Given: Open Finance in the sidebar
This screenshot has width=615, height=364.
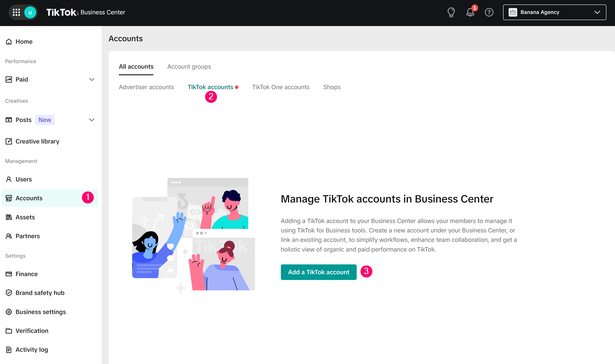Looking at the screenshot, I should tap(50, 274).
